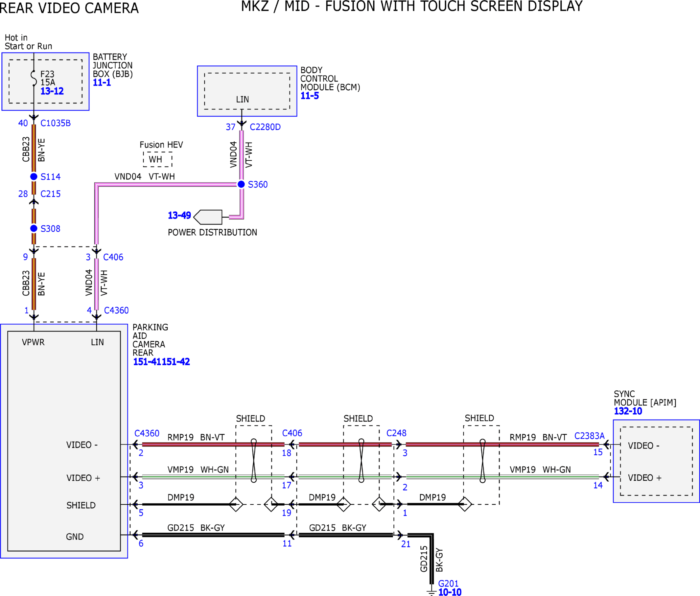Screen dimensions: 700x596
Task: Click the dashed "WH" color box
Action: pyautogui.click(x=157, y=159)
